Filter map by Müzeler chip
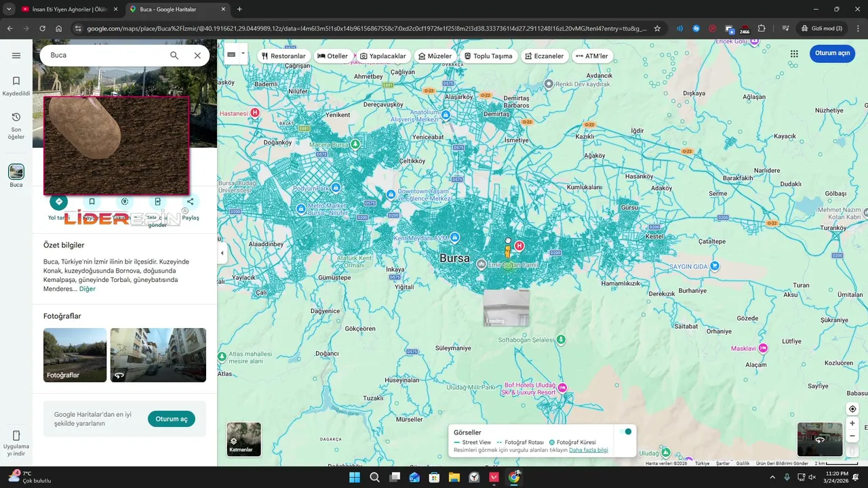 click(x=435, y=56)
